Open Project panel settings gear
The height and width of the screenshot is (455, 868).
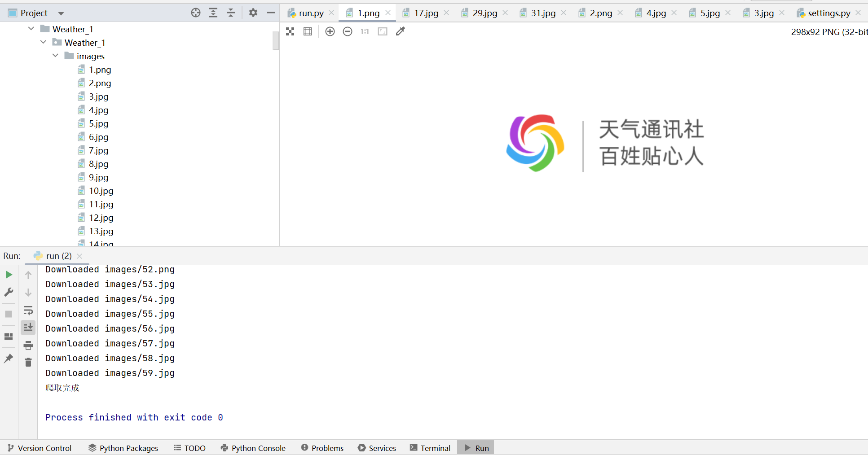253,13
